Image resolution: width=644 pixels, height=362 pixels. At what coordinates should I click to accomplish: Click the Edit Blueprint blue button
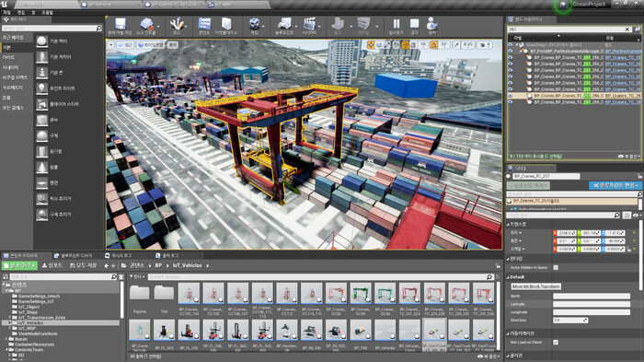[615, 185]
